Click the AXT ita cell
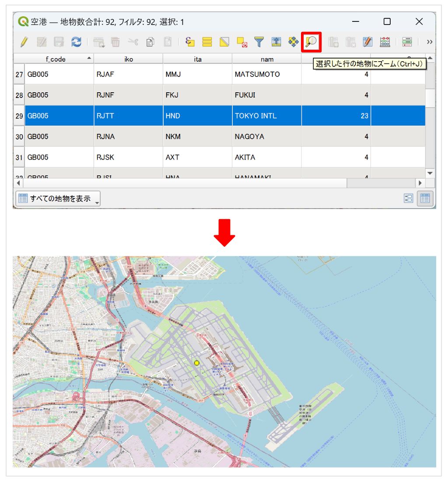This screenshot has width=448, height=482. pyautogui.click(x=198, y=157)
